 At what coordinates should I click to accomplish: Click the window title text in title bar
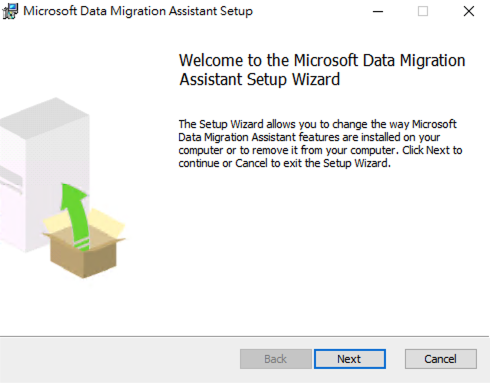point(138,11)
